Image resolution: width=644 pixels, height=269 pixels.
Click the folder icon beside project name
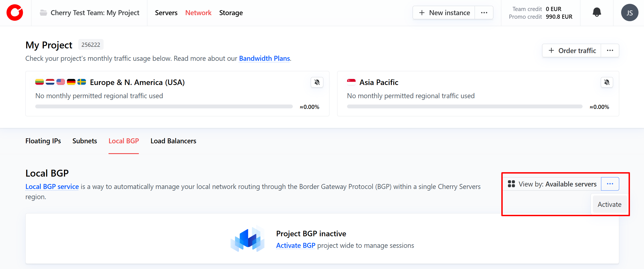[x=43, y=13]
